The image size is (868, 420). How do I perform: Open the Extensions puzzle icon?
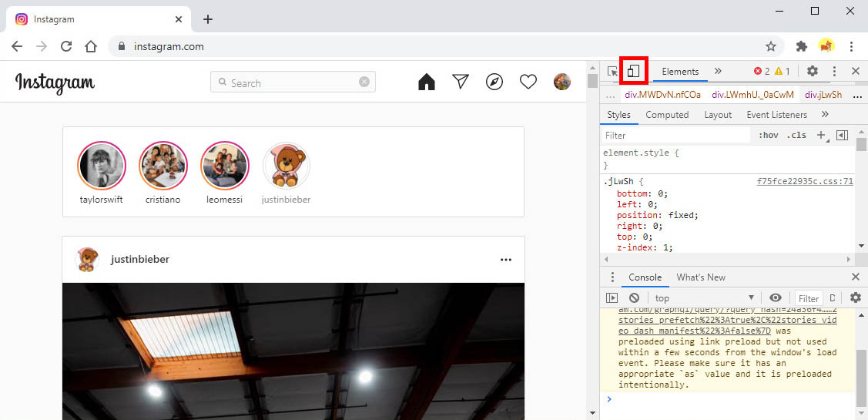tap(802, 46)
